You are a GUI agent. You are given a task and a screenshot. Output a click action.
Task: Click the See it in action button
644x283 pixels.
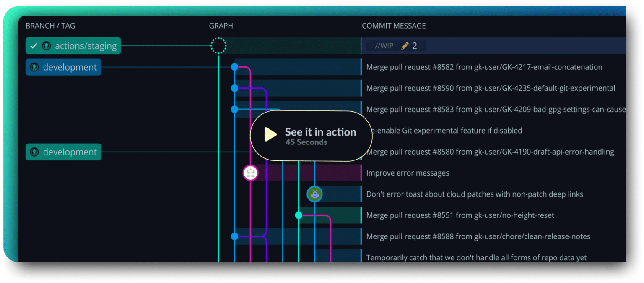(x=311, y=136)
